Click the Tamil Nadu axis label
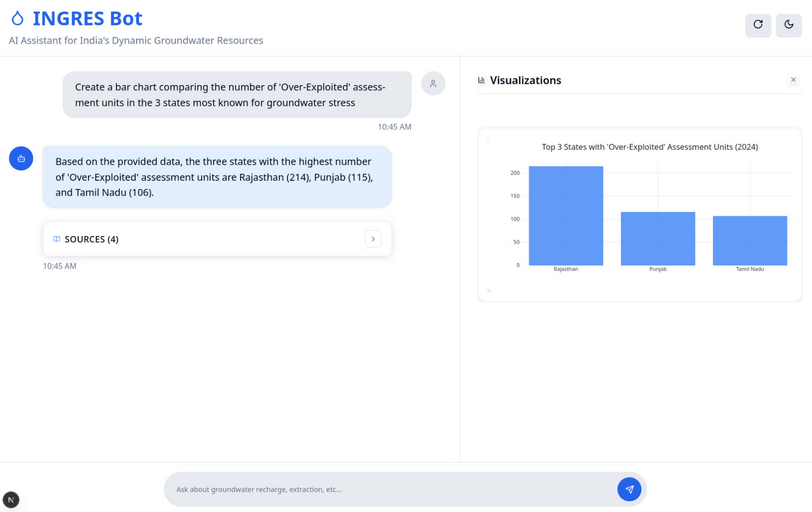Viewport: 812px width, 512px height. pyautogui.click(x=750, y=269)
